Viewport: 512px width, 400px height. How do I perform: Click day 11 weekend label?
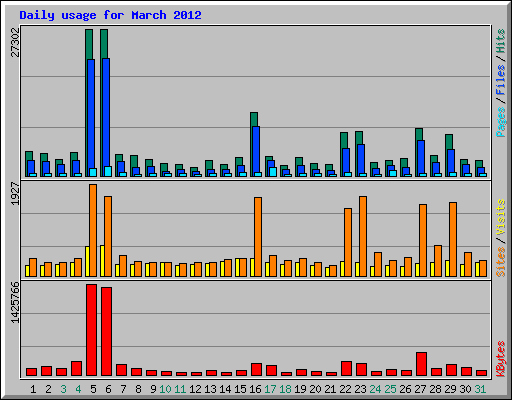(x=180, y=389)
